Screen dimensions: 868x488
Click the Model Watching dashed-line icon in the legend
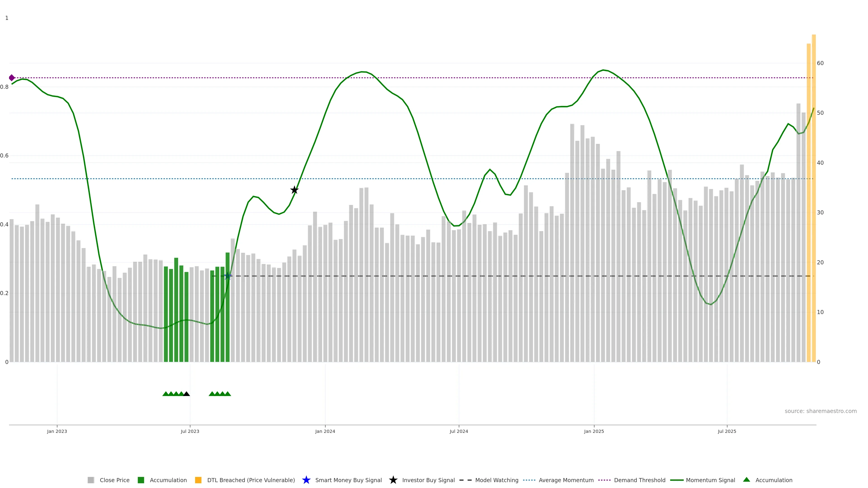[465, 480]
